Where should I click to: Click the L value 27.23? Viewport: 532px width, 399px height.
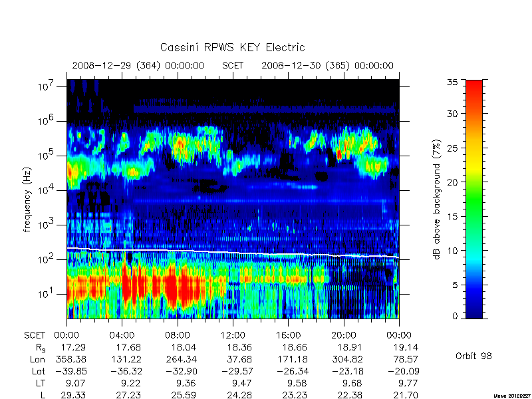click(128, 395)
